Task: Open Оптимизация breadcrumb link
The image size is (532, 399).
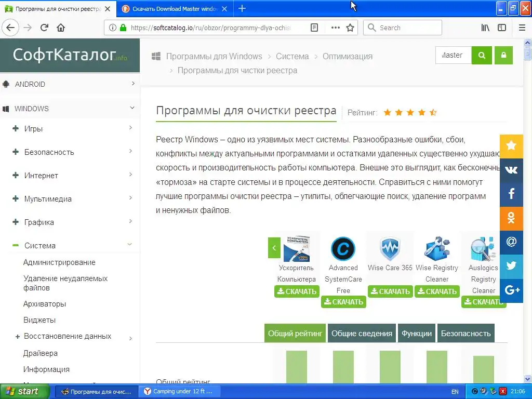Action: point(348,56)
